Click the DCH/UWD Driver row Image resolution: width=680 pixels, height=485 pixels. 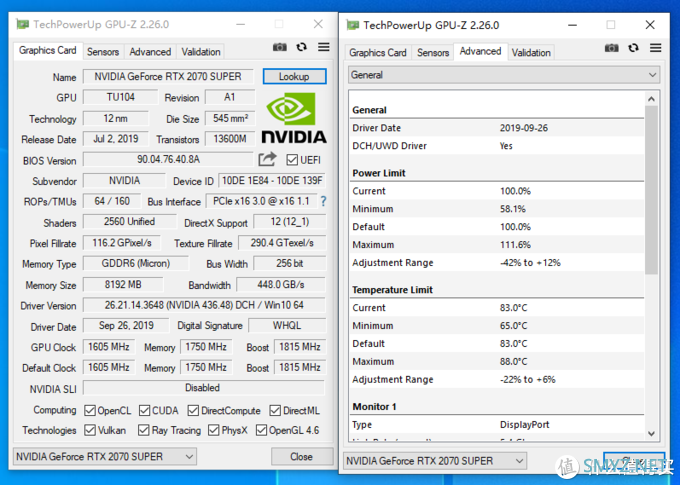tap(497, 146)
